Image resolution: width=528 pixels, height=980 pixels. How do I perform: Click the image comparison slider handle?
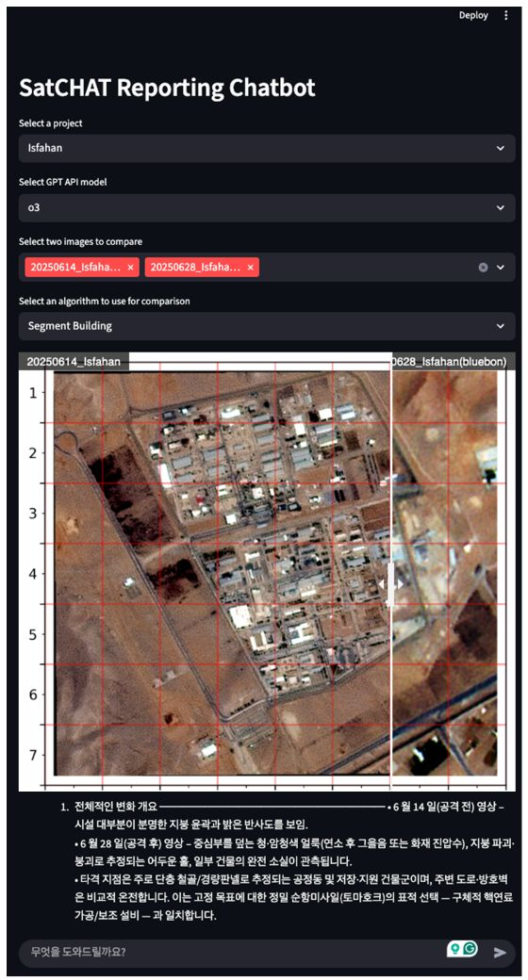tap(391, 583)
